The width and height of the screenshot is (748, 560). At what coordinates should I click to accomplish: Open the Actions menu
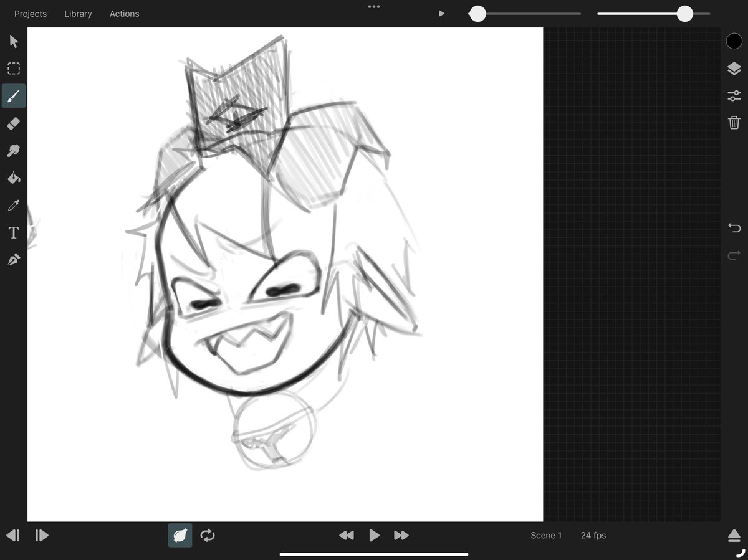(x=124, y=14)
